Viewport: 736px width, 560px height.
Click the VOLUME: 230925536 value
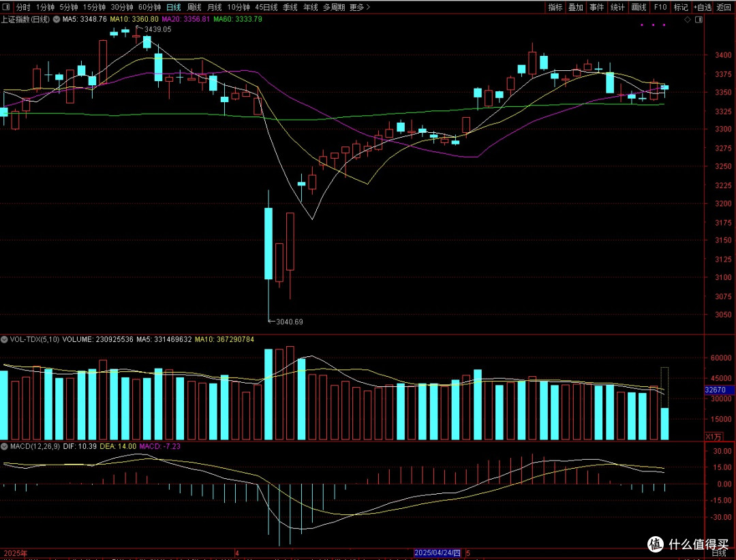[98, 339]
